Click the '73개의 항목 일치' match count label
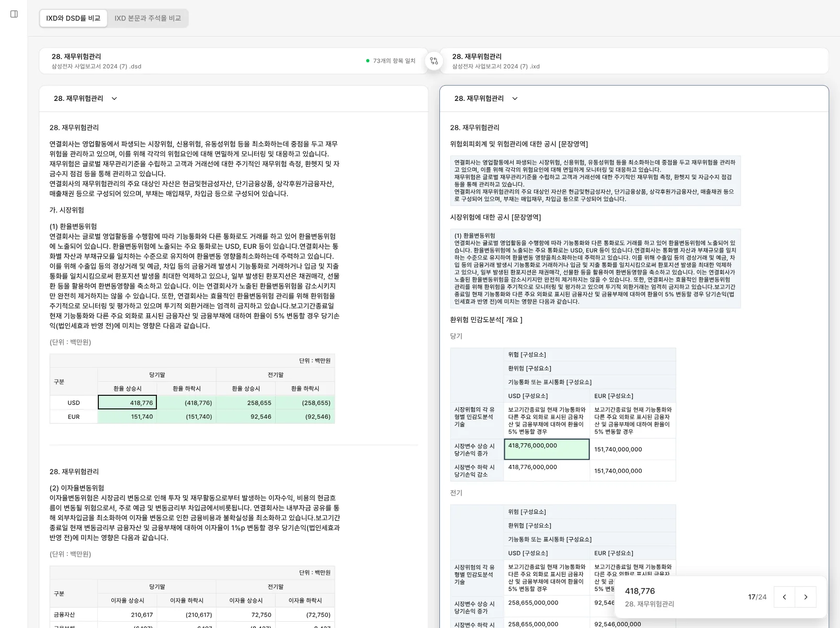Viewport: 840px width, 628px height. click(394, 61)
